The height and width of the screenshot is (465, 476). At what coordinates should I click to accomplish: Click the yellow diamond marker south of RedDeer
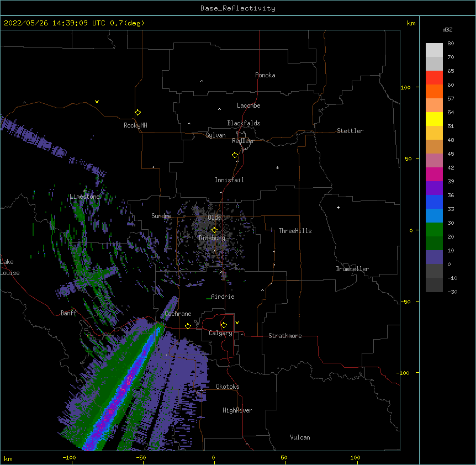click(x=235, y=155)
